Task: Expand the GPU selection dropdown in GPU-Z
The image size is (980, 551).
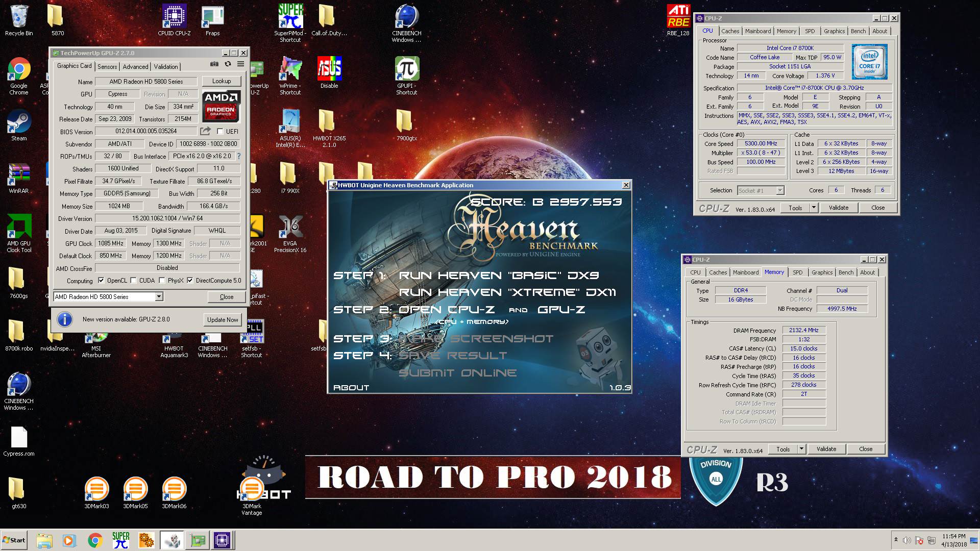Action: click(x=159, y=296)
